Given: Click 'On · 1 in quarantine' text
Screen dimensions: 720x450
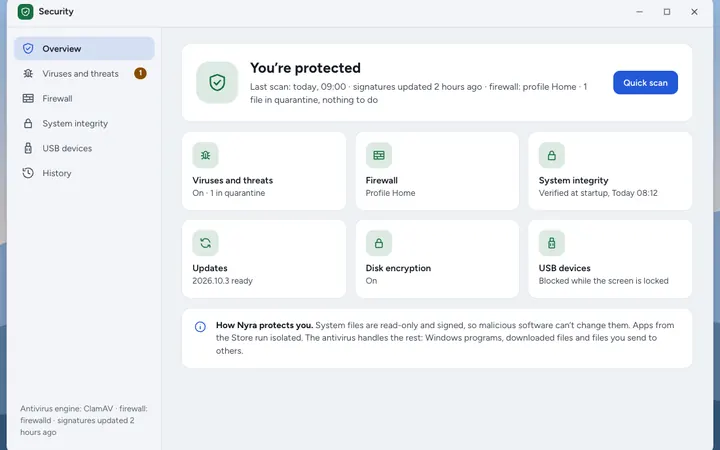Looking at the screenshot, I should (229, 193).
